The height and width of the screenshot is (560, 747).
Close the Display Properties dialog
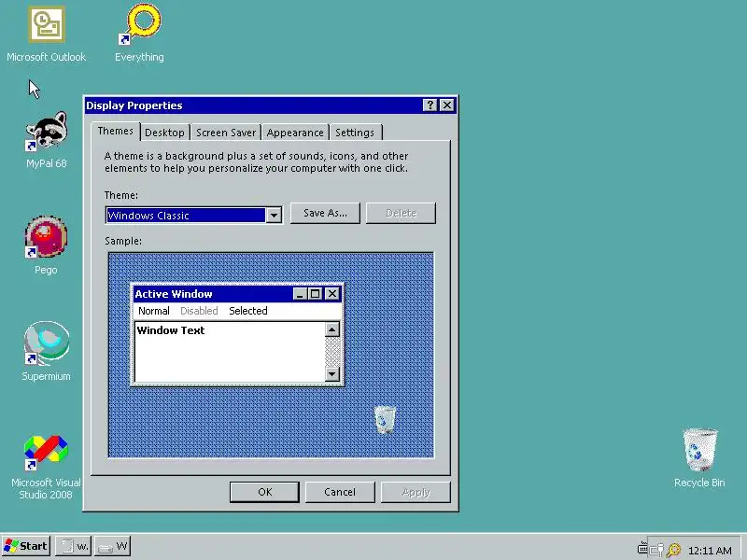point(447,105)
